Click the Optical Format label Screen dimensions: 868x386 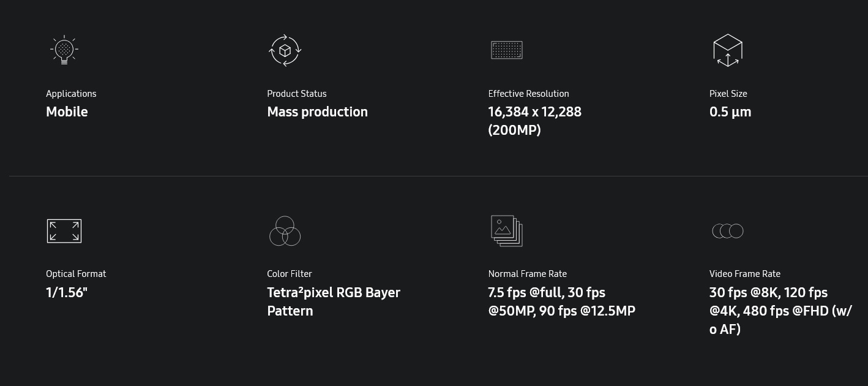(x=76, y=274)
